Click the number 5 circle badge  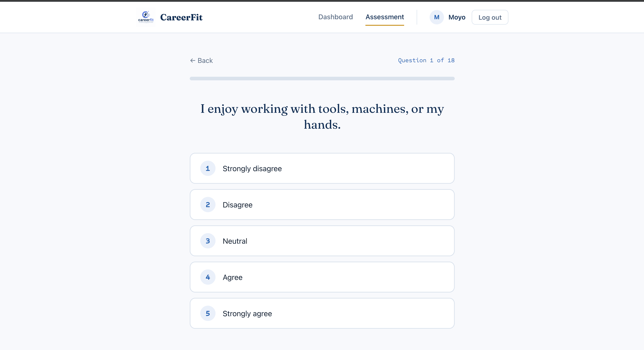point(208,313)
